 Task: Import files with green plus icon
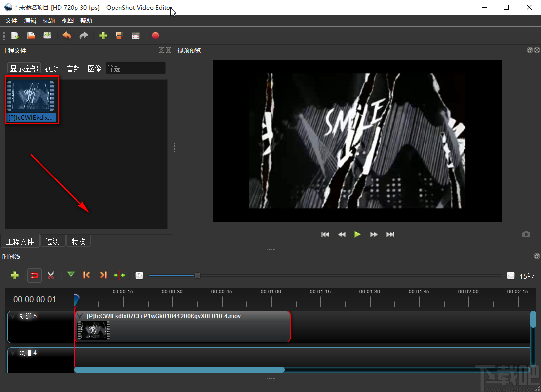click(x=103, y=36)
